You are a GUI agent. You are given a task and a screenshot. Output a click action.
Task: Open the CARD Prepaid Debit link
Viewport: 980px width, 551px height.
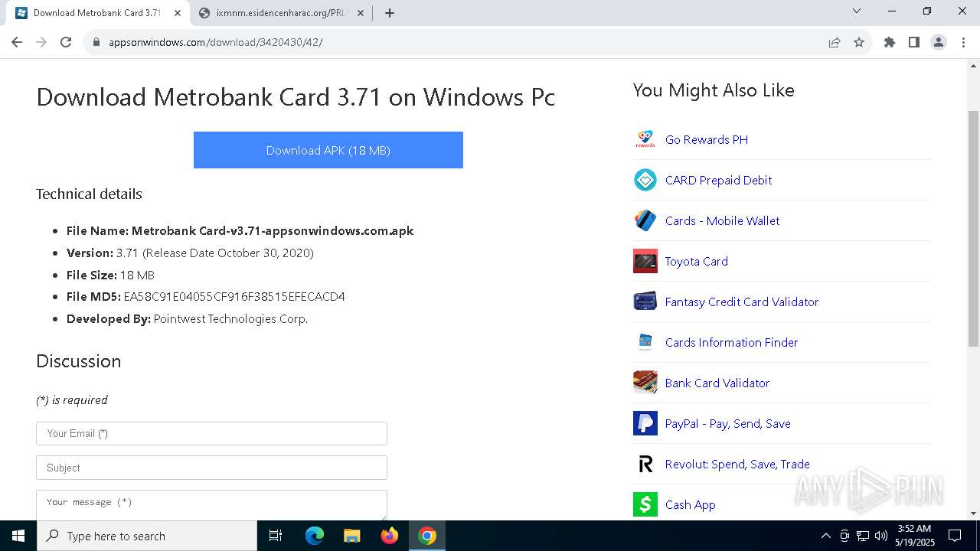pos(718,180)
